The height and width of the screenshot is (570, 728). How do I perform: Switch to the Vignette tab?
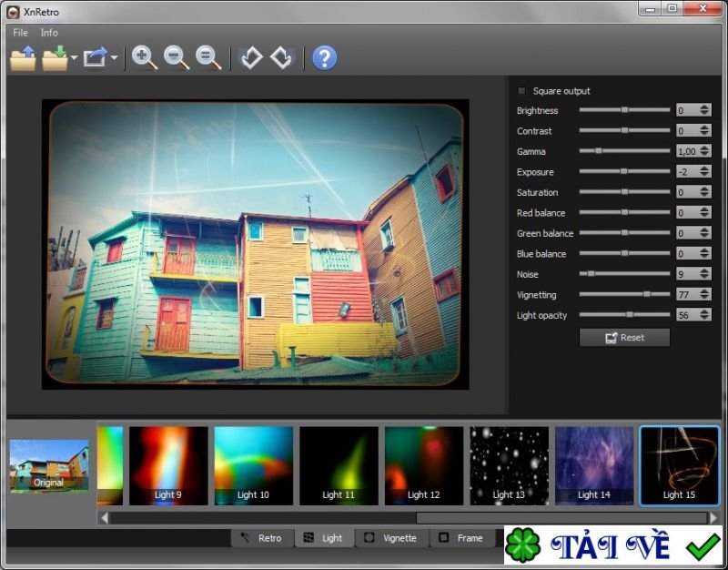(390, 538)
